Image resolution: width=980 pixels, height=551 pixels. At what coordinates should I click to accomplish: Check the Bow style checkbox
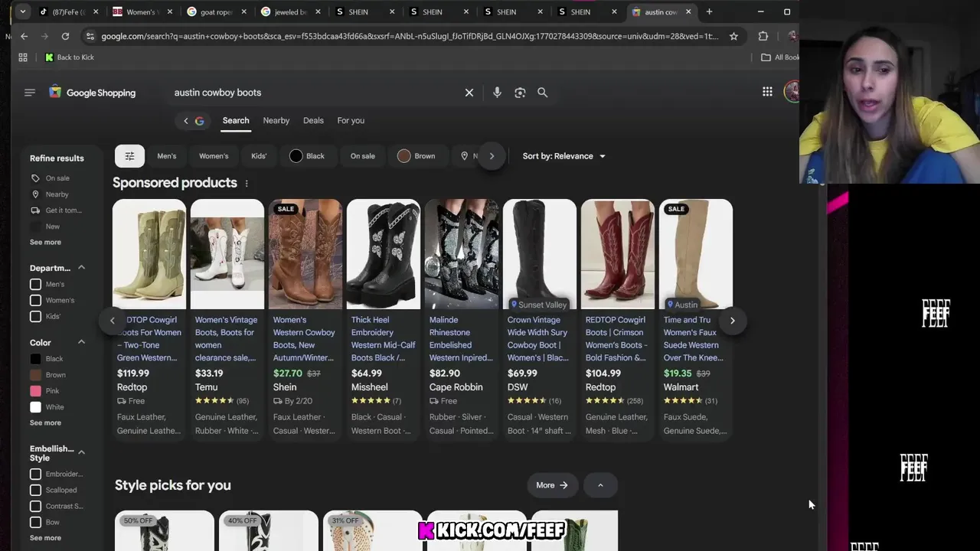pyautogui.click(x=35, y=523)
